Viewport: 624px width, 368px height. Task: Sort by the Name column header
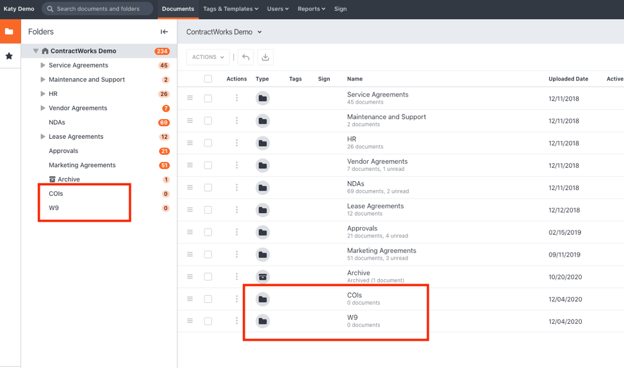355,79
